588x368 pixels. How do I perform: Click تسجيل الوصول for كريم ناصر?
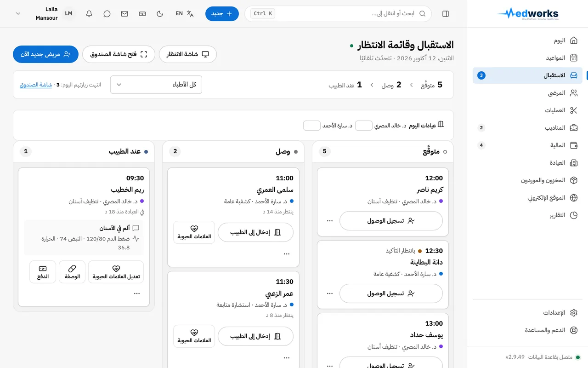[391, 221]
